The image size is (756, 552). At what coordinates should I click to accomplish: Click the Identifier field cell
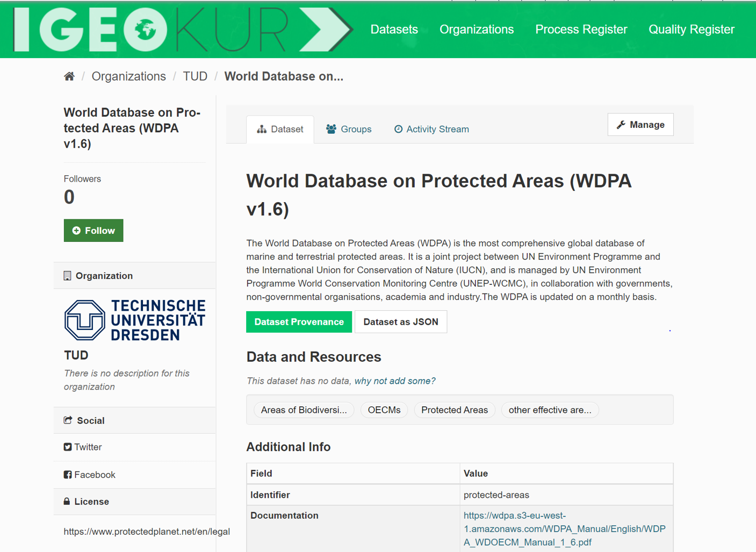(353, 495)
